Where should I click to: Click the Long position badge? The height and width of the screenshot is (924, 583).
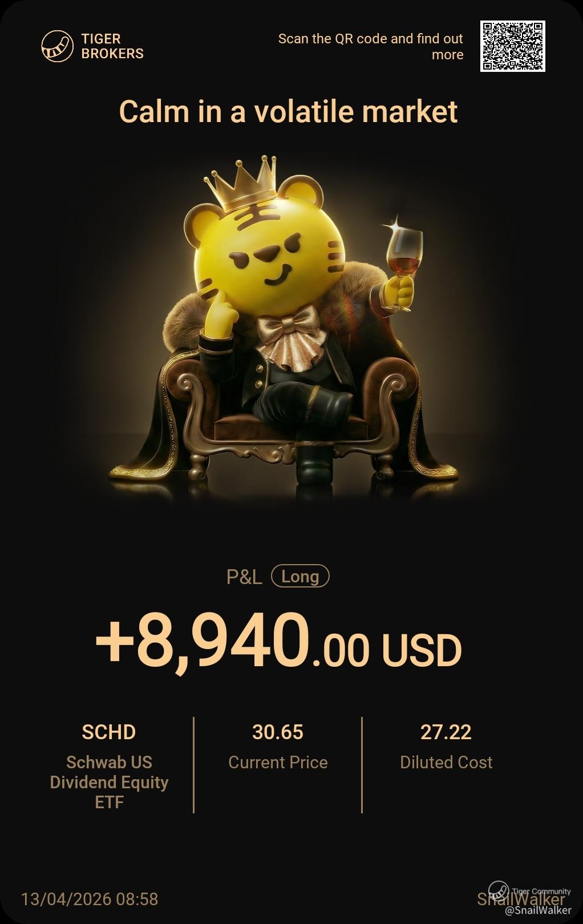[300, 576]
